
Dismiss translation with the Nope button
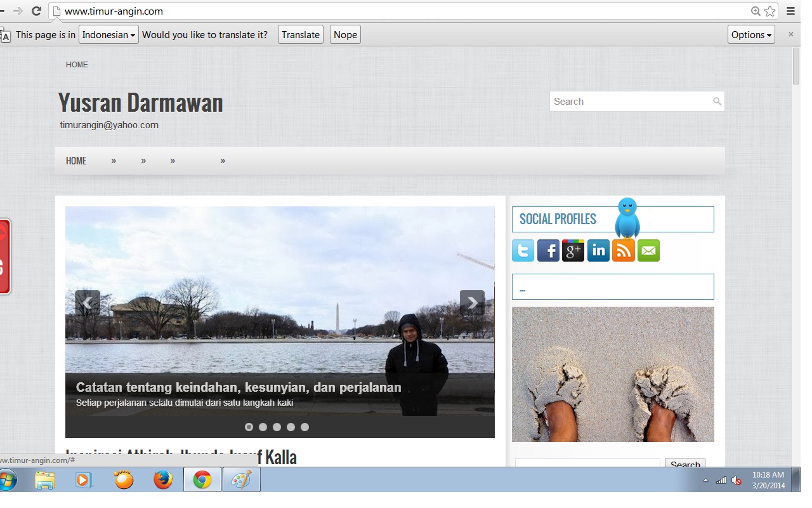click(345, 35)
